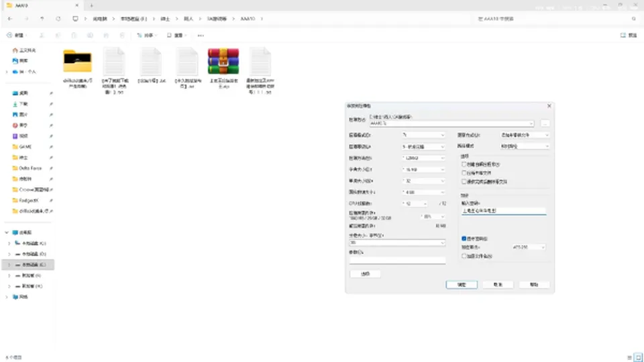Viewport: 644px width, 362px height.
Task: Expand the Local Disk (C:) tree node
Action: (9, 243)
